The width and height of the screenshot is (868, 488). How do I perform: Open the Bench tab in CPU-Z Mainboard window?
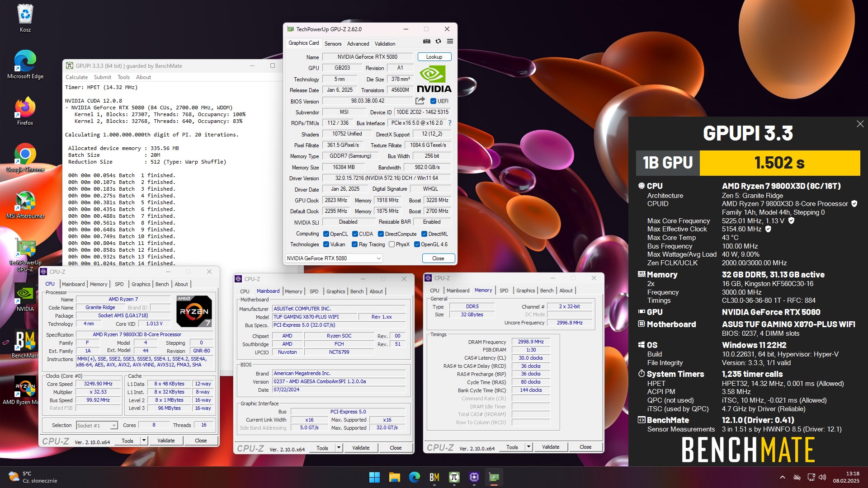pos(357,291)
